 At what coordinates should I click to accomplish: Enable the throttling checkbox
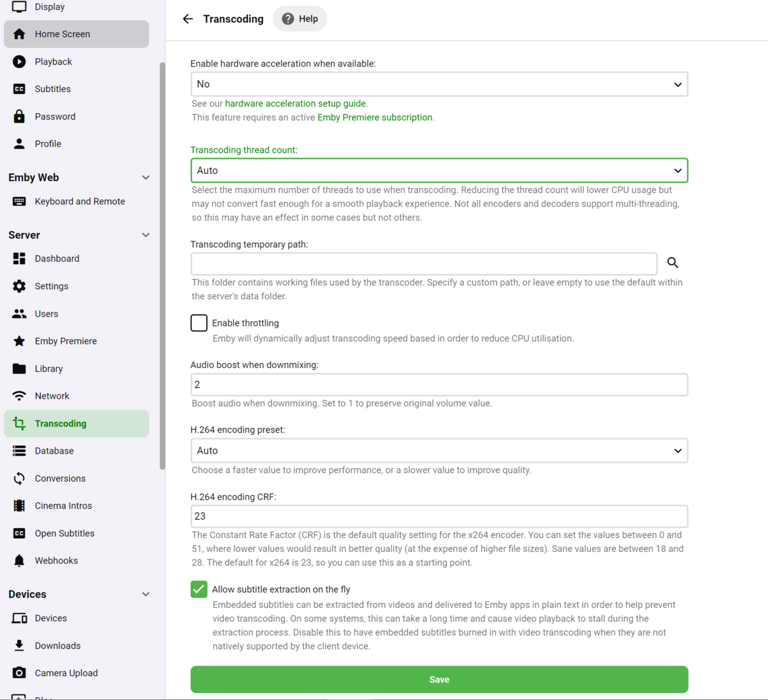[x=199, y=323]
